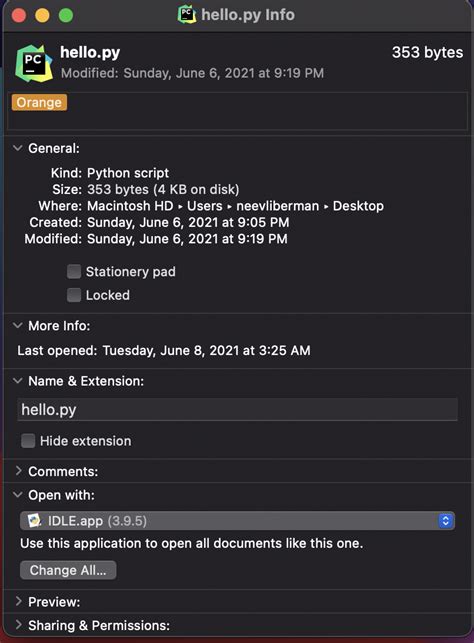Expand the Preview section

point(18,601)
